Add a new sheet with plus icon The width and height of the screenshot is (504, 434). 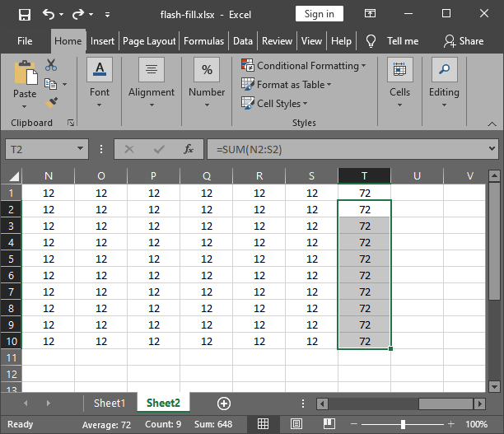pos(224,404)
